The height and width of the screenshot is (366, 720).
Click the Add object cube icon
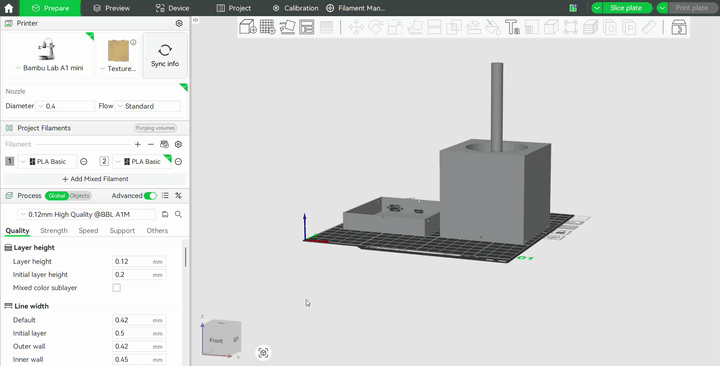coord(248,27)
